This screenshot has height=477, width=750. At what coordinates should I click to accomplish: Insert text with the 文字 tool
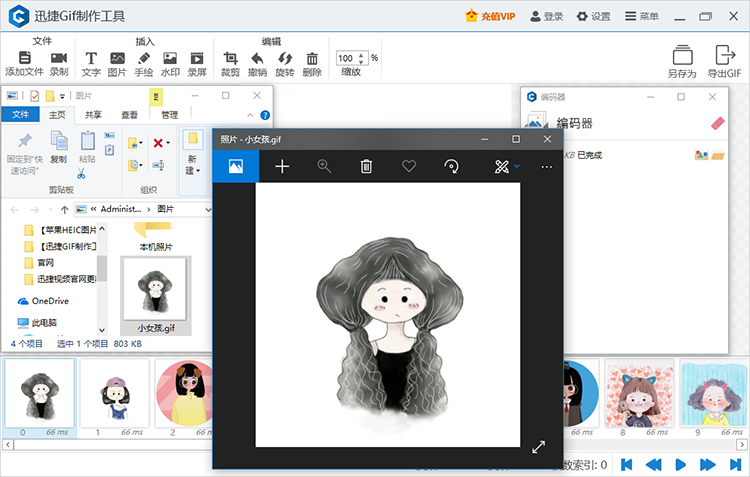click(91, 58)
